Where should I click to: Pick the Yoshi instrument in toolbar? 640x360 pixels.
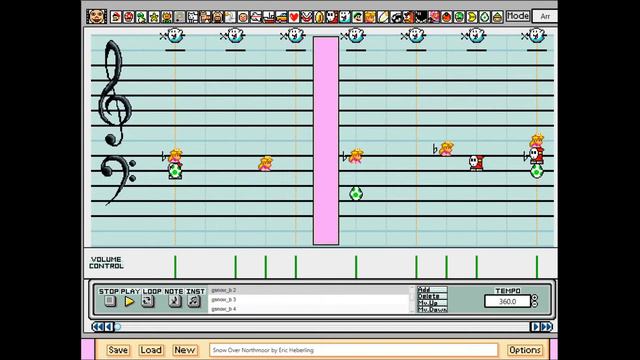point(141,17)
